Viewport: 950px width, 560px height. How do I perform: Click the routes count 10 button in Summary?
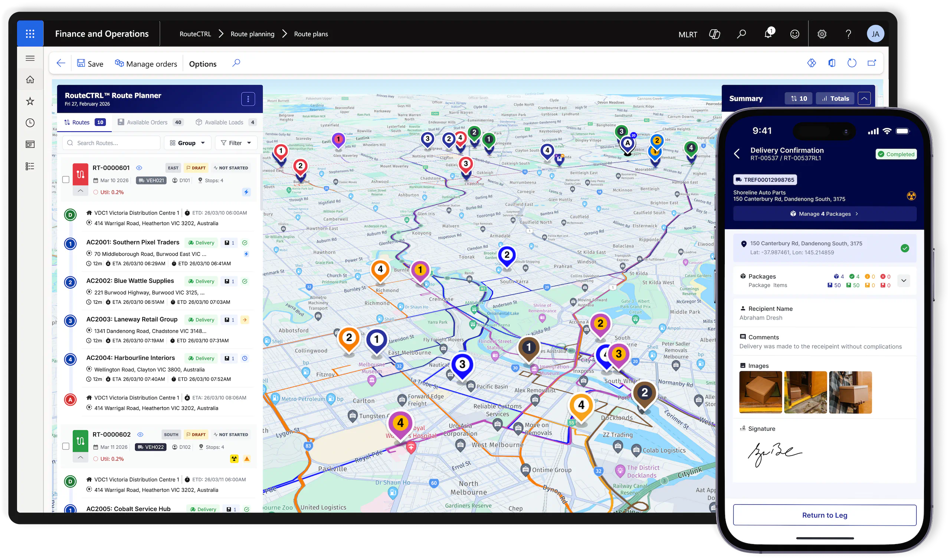pyautogui.click(x=799, y=99)
